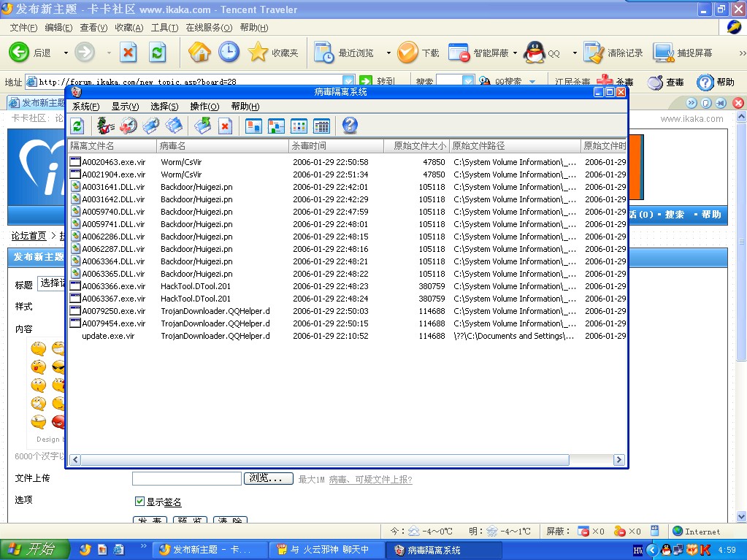Screen dimensions: 747x560
Task: Open the search box dropdown arrow
Action: click(x=468, y=80)
